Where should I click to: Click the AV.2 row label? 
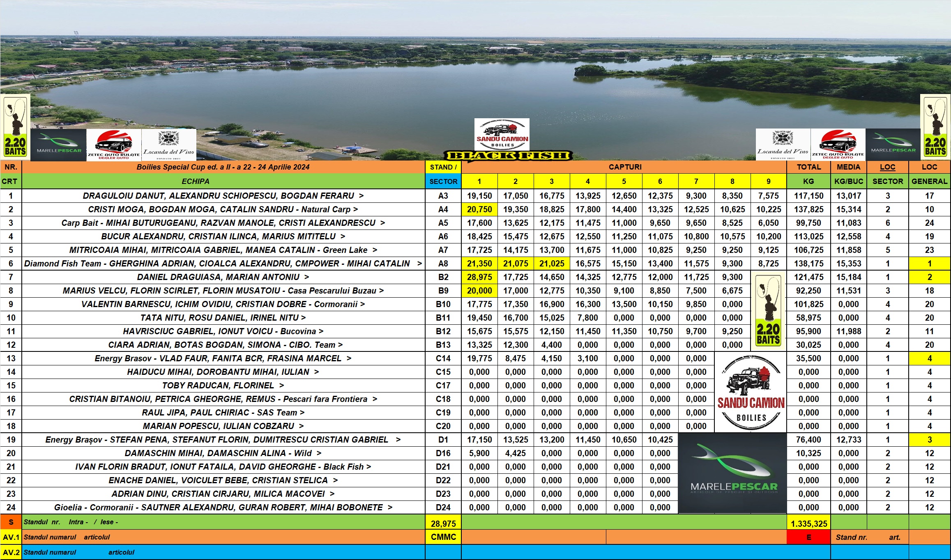11,552
